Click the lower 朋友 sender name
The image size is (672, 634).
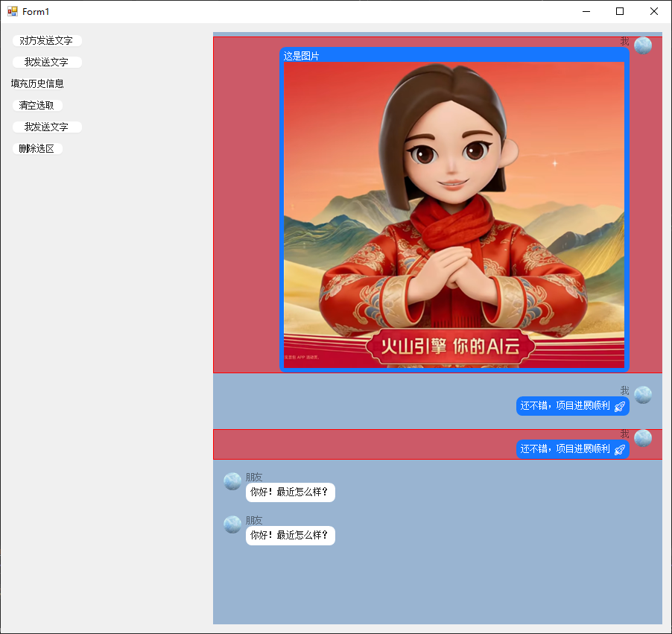(x=254, y=521)
